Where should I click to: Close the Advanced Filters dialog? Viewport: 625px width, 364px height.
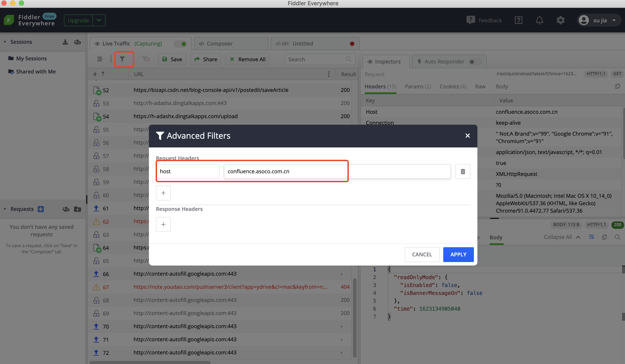tap(468, 136)
